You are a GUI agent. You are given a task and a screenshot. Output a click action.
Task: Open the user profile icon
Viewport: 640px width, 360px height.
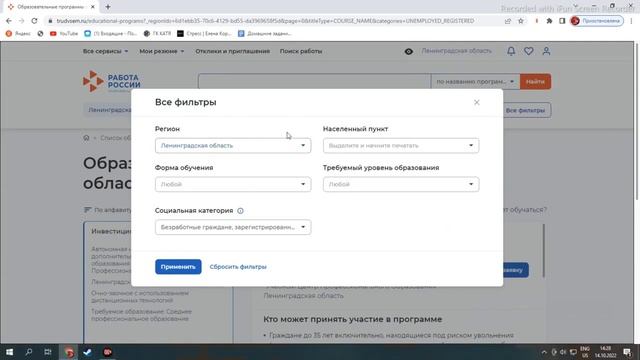(546, 51)
